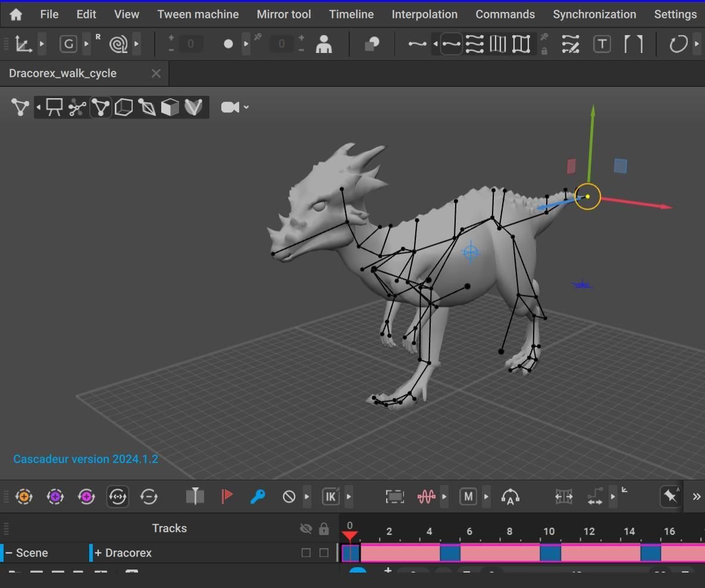Select the key/keyframe tool with blue key icon

pos(258,496)
